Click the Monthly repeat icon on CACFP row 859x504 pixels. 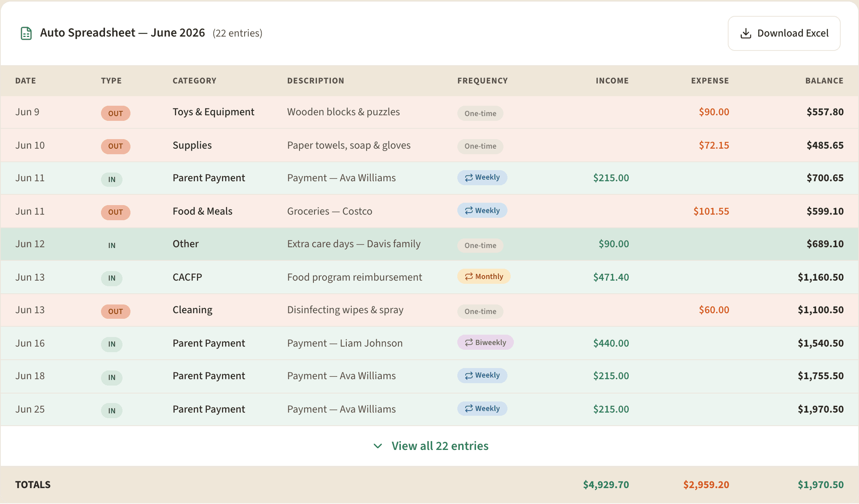pos(469,277)
